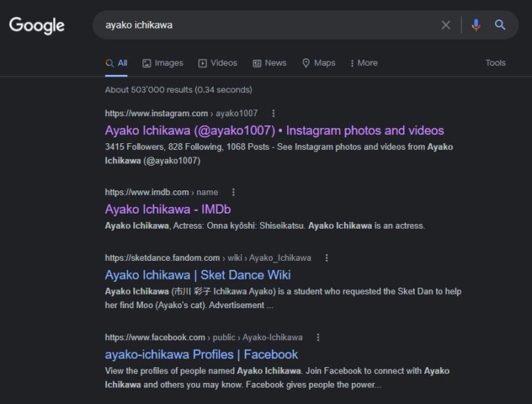Screen dimensions: 532x404
Task: Switch to the Maps tab
Action: pos(319,63)
